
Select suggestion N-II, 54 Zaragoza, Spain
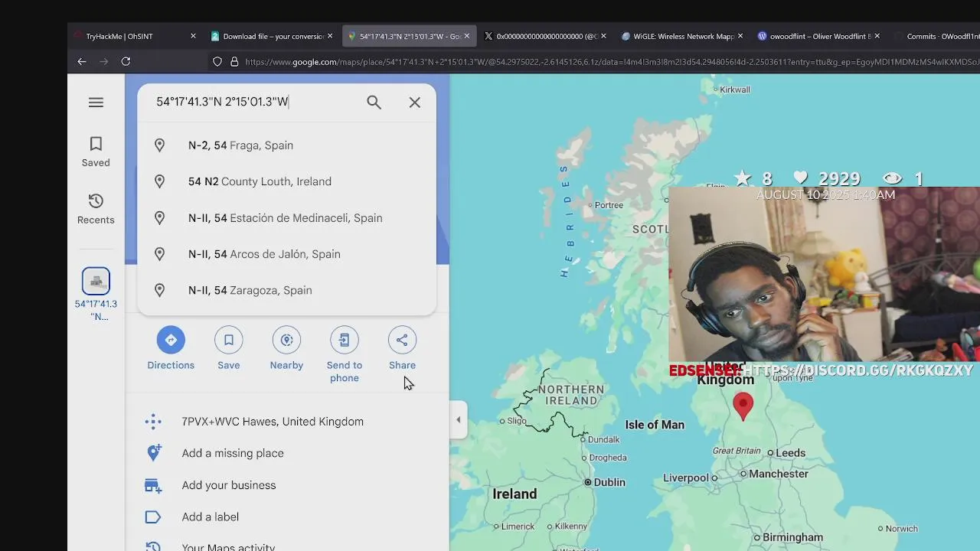coord(286,290)
